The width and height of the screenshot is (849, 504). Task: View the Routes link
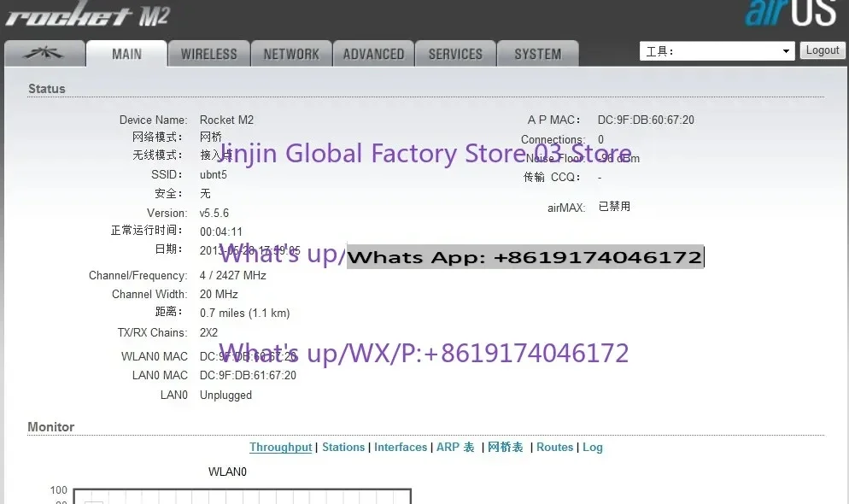[x=554, y=447]
